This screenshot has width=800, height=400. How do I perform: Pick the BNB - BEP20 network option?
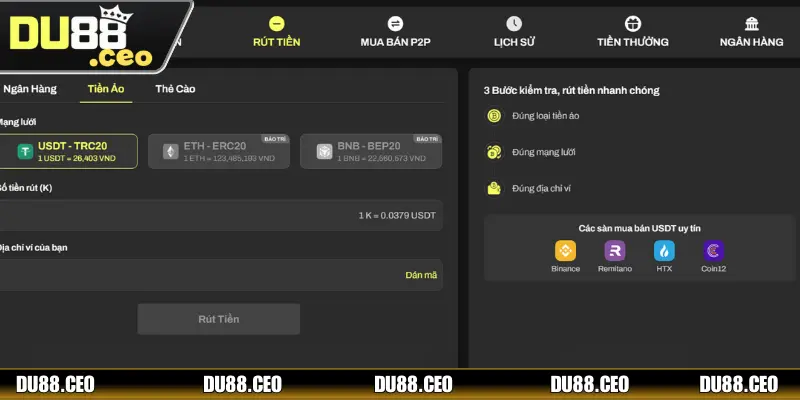point(370,151)
